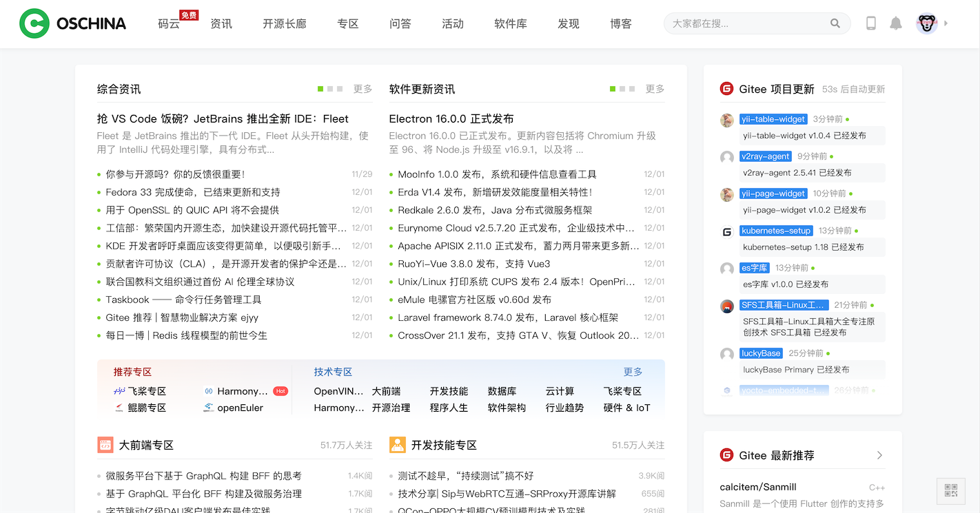980x513 pixels.
Task: Open Laravel framework 8.74.0 发布 article
Action: pos(508,317)
